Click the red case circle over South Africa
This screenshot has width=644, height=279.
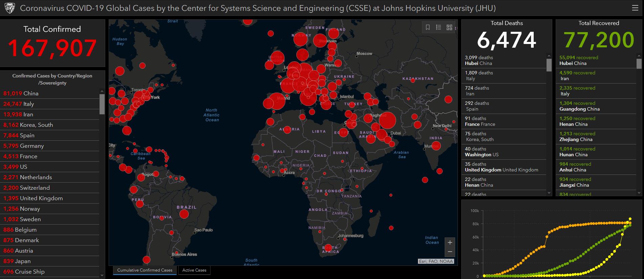pyautogui.click(x=328, y=248)
